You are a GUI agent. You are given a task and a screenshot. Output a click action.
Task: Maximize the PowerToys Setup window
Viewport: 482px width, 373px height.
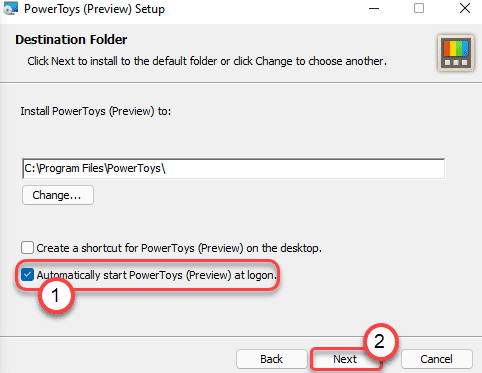coord(419,8)
